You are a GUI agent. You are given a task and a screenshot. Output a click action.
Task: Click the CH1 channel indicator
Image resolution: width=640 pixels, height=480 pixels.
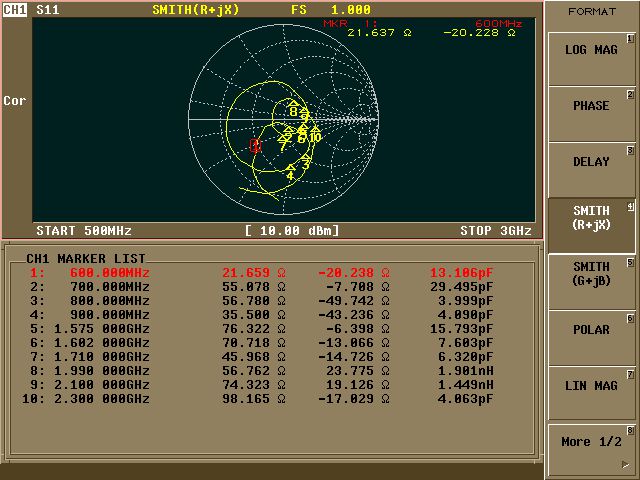(15, 9)
